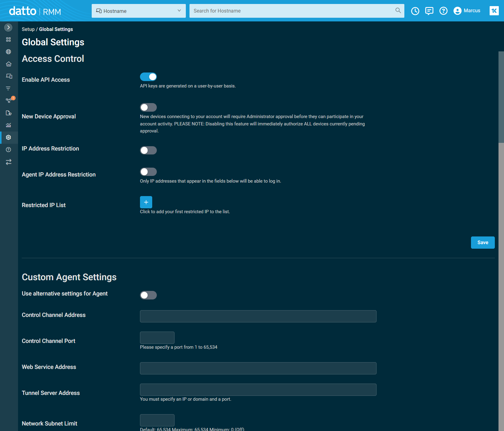504x431 pixels.
Task: Click the switch arrows icon in sidebar
Action: tap(9, 162)
